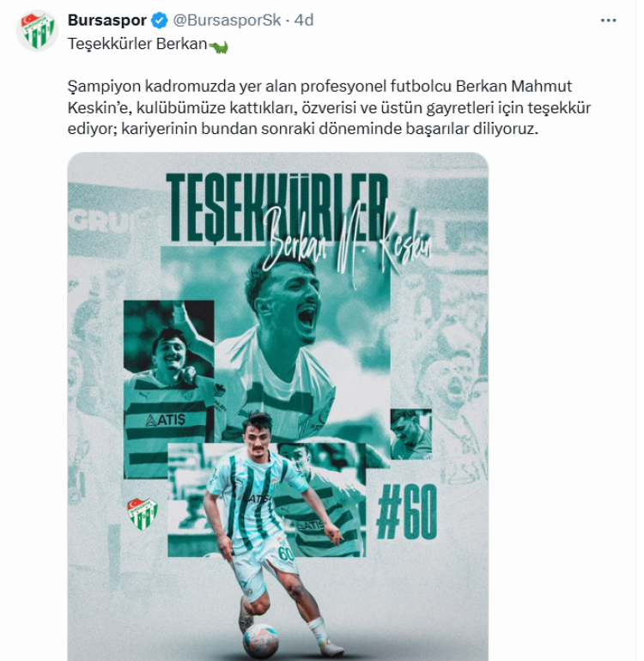644x661 pixels.
Task: Click the crocodile emoji after Berkan
Action: coord(218,46)
